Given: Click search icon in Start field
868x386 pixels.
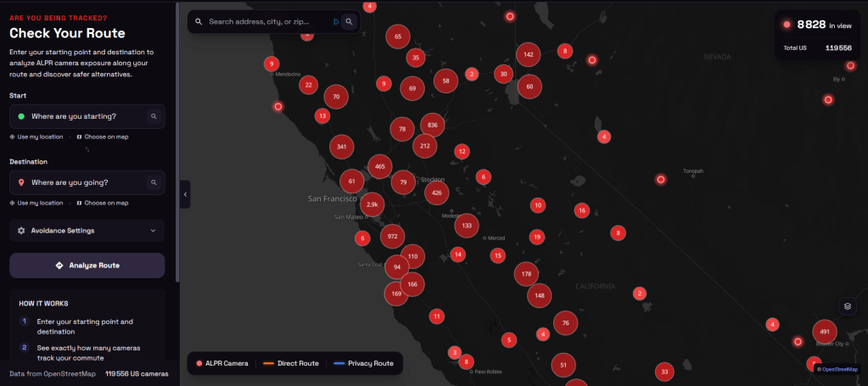Looking at the screenshot, I should click(x=154, y=116).
